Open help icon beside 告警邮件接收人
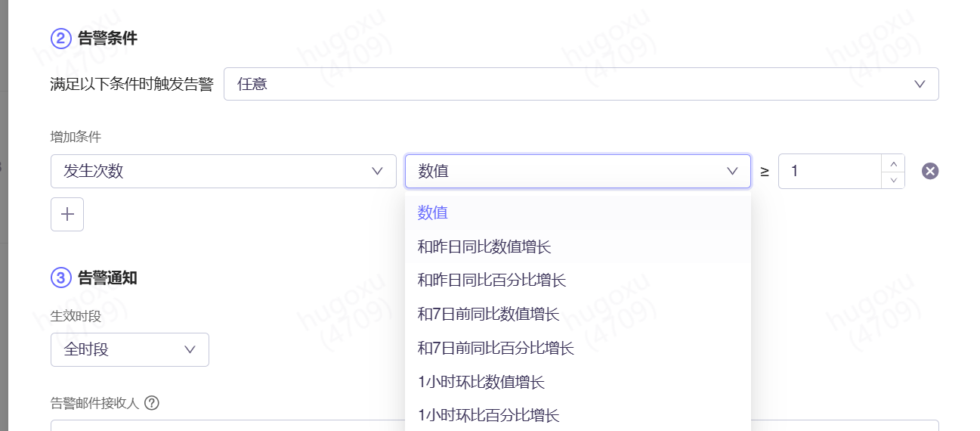Screen dimensions: 980x431 [x=151, y=403]
